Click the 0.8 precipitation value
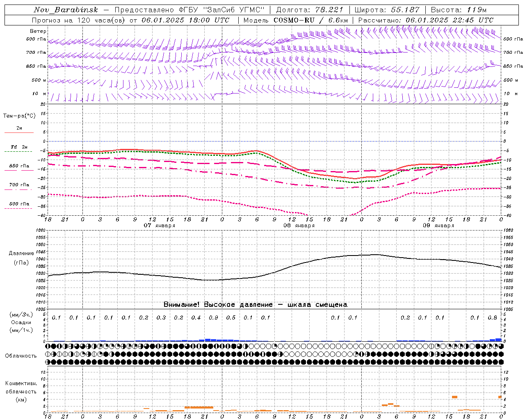525x420 pixels. (x=493, y=317)
